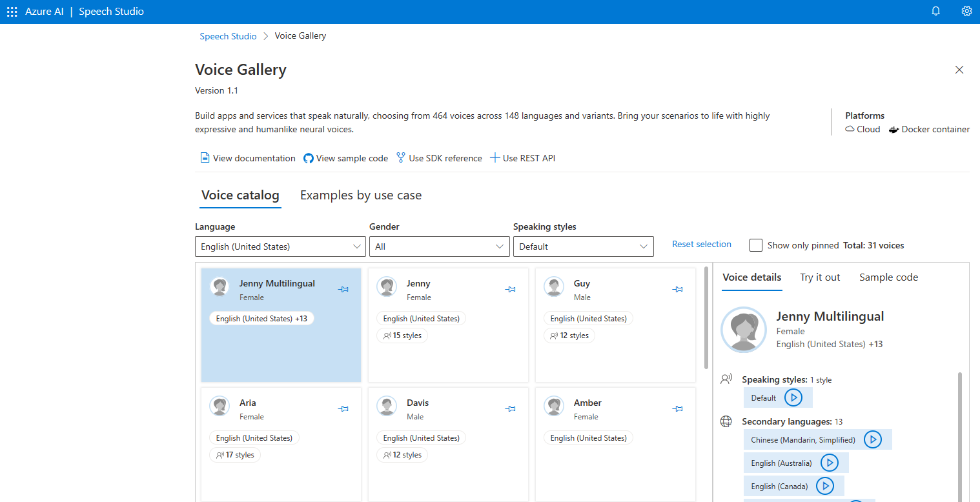Pin the Amber voice card
This screenshot has height=502, width=980.
678,409
